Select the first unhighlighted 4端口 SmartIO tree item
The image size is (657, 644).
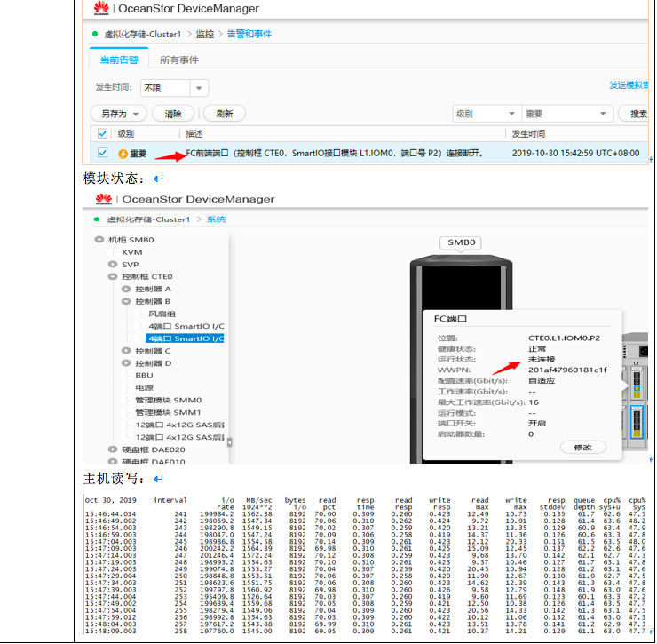186,326
